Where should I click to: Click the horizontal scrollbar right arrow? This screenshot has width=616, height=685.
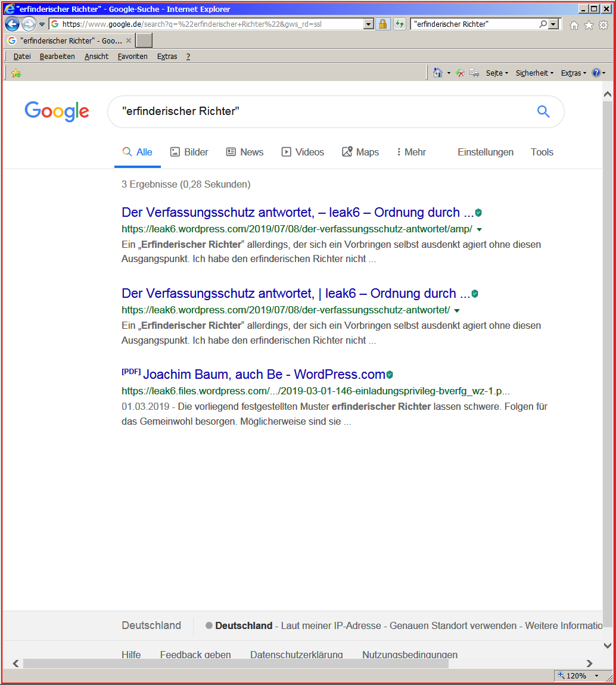pos(589,664)
